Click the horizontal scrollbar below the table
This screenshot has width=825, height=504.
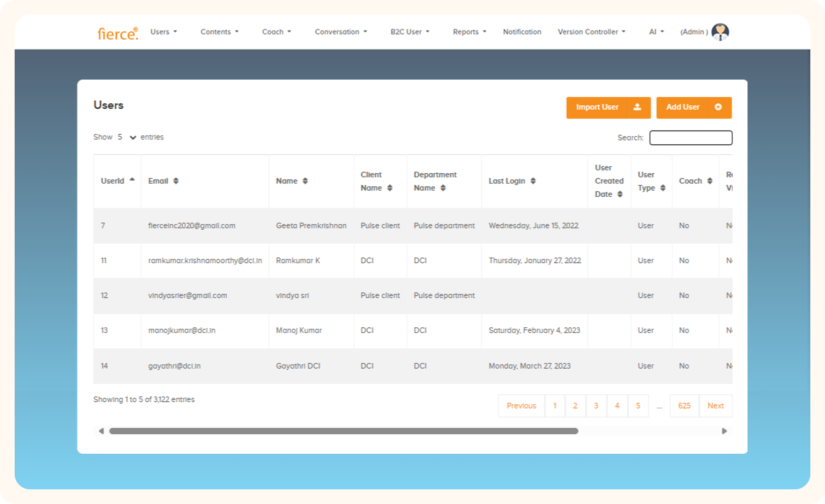pos(342,431)
